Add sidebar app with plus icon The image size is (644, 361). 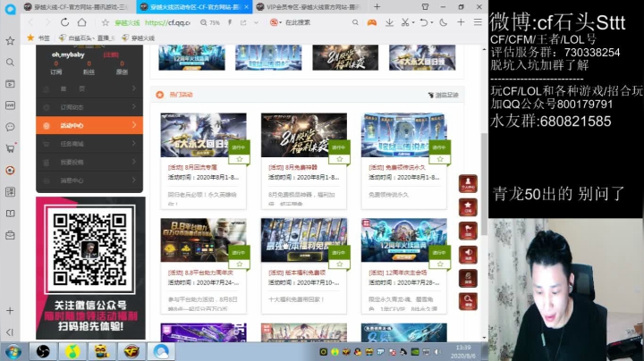[10, 311]
